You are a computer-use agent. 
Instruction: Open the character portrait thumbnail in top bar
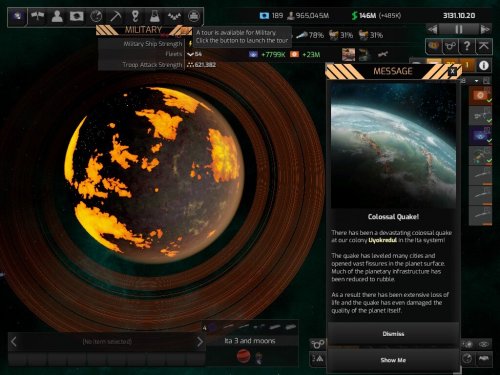point(348,54)
